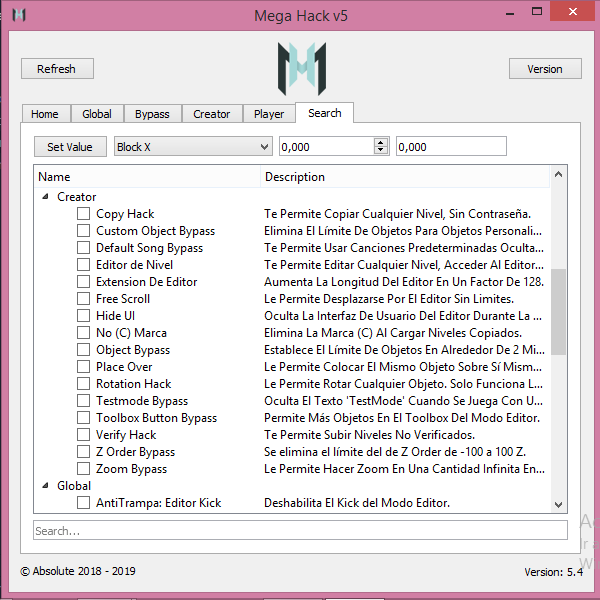600x600 pixels.
Task: Toggle the Hide UI checkbox
Action: pyautogui.click(x=83, y=316)
